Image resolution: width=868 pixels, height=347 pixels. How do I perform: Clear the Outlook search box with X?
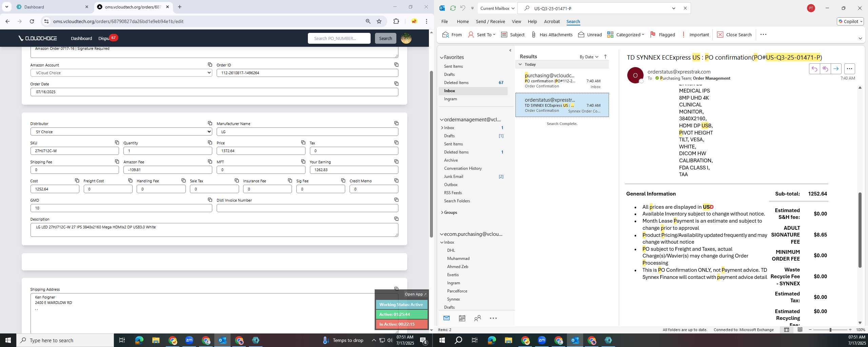(x=685, y=8)
